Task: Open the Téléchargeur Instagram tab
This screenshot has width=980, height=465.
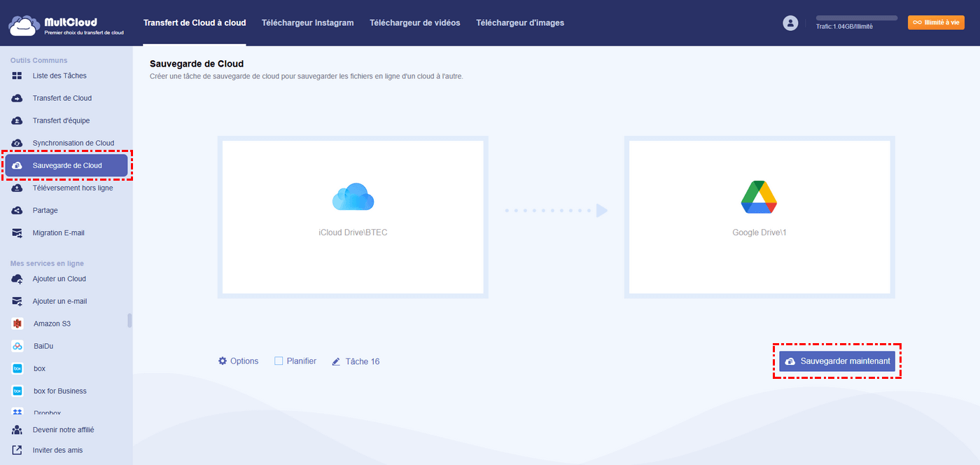Action: [x=307, y=22]
